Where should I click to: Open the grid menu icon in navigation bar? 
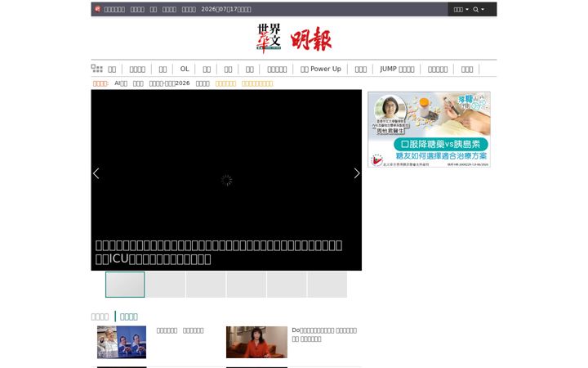(x=96, y=69)
